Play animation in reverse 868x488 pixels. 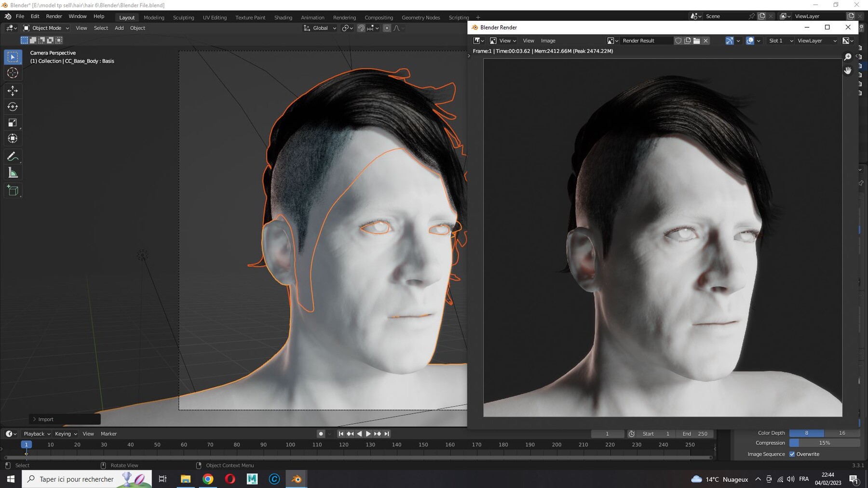(x=359, y=434)
